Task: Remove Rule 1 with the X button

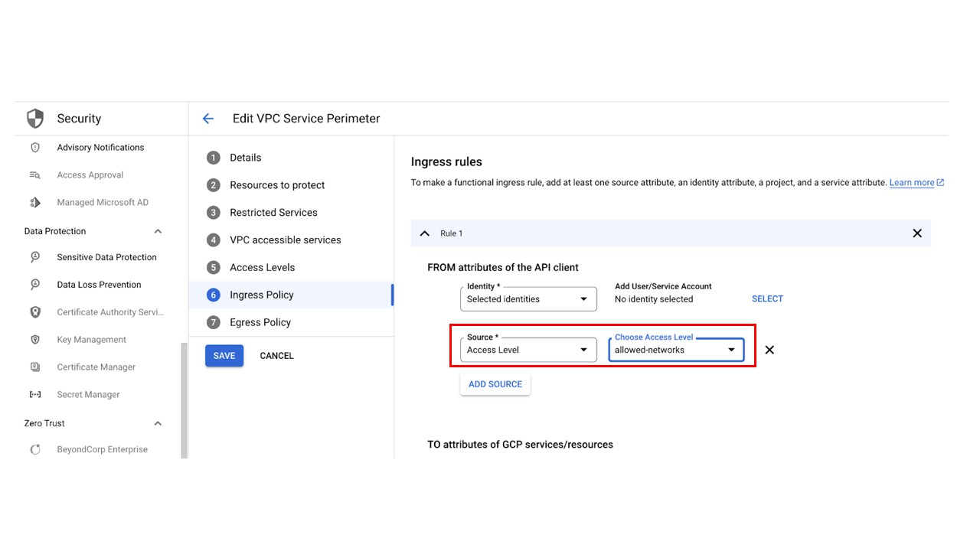Action: (916, 233)
